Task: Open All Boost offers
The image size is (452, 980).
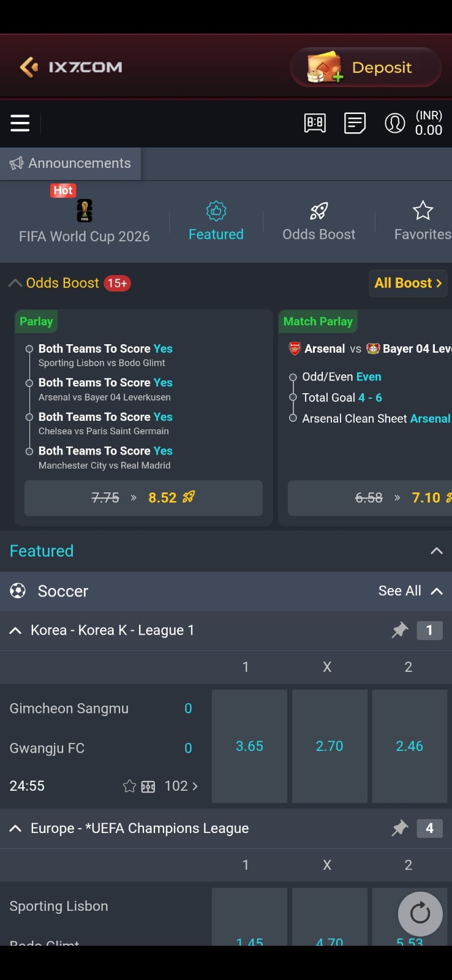Action: pos(407,282)
